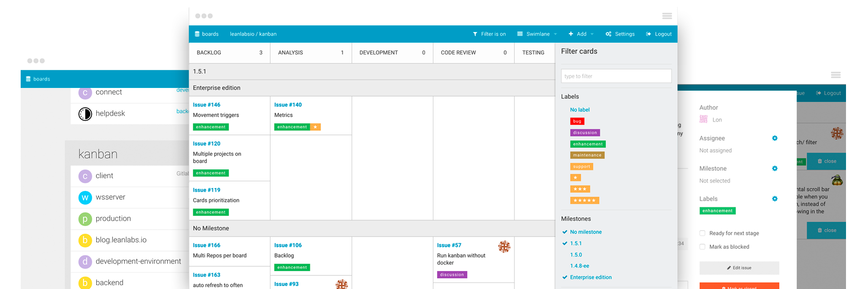The height and width of the screenshot is (289, 868).
Task: Click the boards stack icon in the kanban header
Action: point(197,34)
